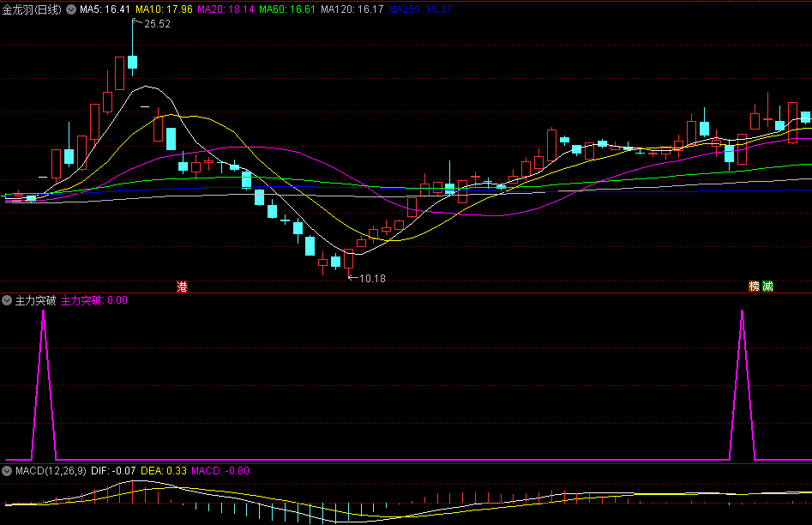Click the MACD: -0.80 value
Screen dimensions: 812x525
(220, 471)
